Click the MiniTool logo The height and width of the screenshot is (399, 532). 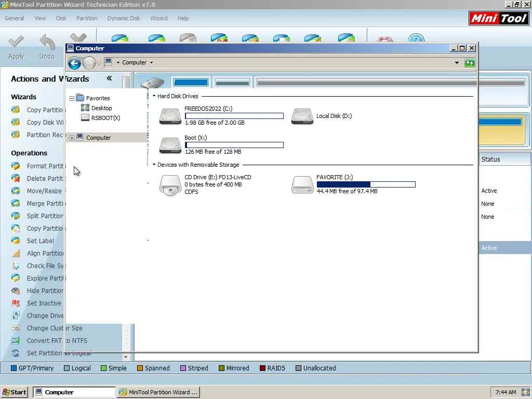click(x=498, y=18)
